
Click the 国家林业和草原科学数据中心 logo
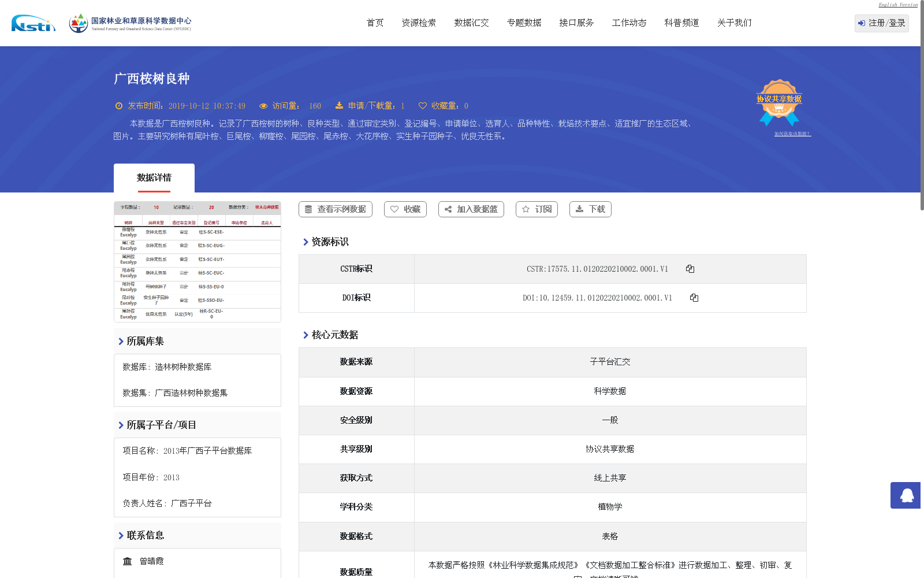coord(130,23)
